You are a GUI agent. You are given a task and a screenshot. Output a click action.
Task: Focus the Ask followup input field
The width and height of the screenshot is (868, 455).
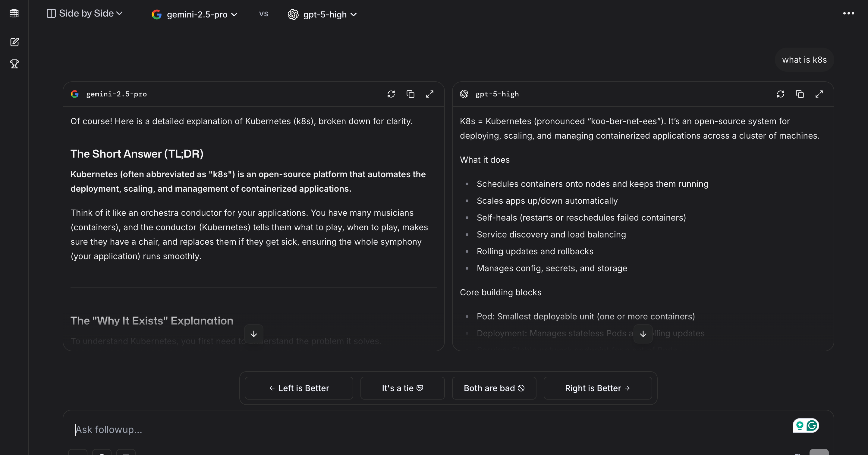coord(404,429)
